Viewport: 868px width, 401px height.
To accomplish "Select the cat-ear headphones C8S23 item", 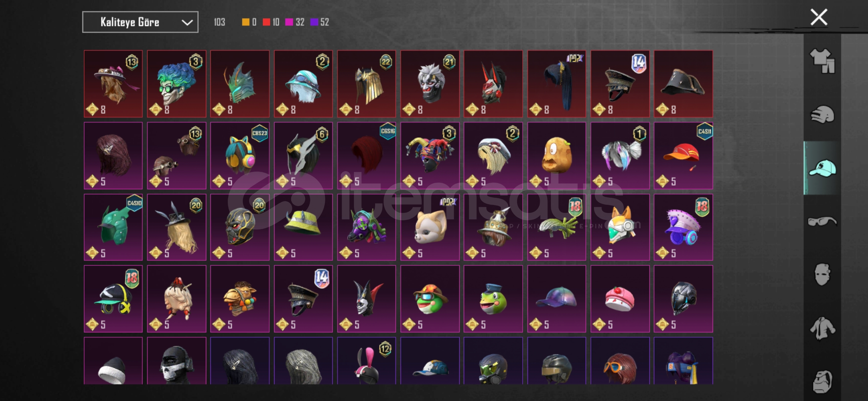I will [x=240, y=156].
